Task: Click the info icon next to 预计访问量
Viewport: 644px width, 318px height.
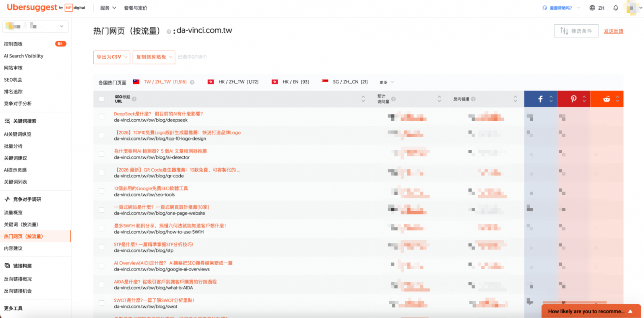Action: (393, 99)
